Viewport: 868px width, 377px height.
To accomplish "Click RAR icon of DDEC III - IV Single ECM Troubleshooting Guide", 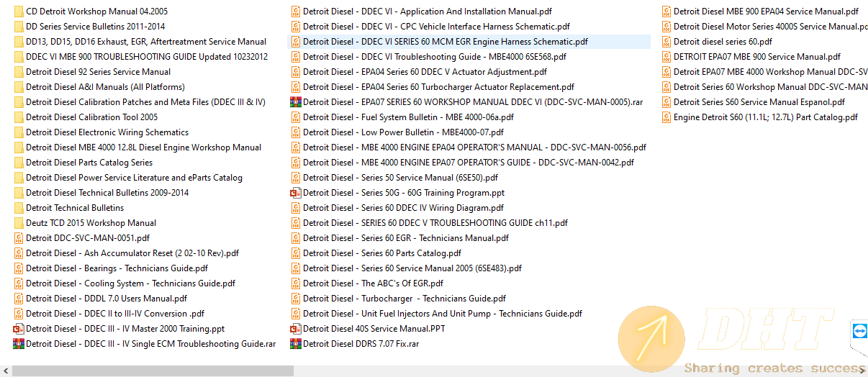I will pyautogui.click(x=19, y=344).
